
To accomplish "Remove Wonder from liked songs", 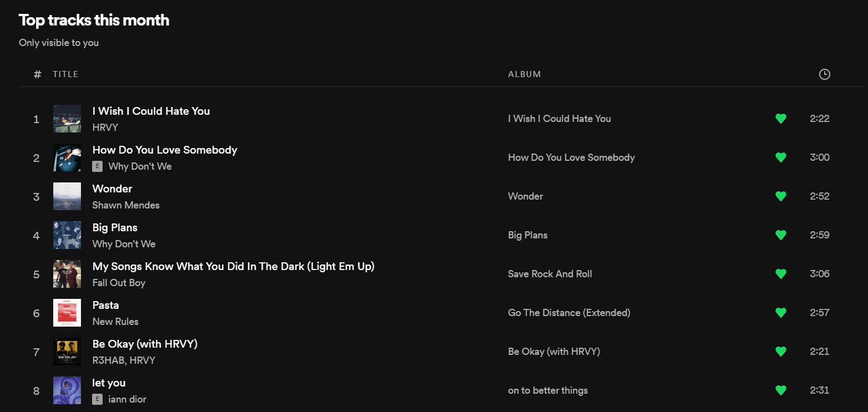I will (780, 196).
